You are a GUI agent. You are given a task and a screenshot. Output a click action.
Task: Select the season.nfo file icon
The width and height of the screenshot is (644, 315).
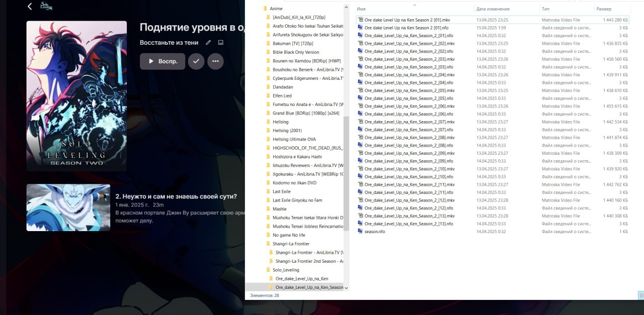tap(360, 232)
